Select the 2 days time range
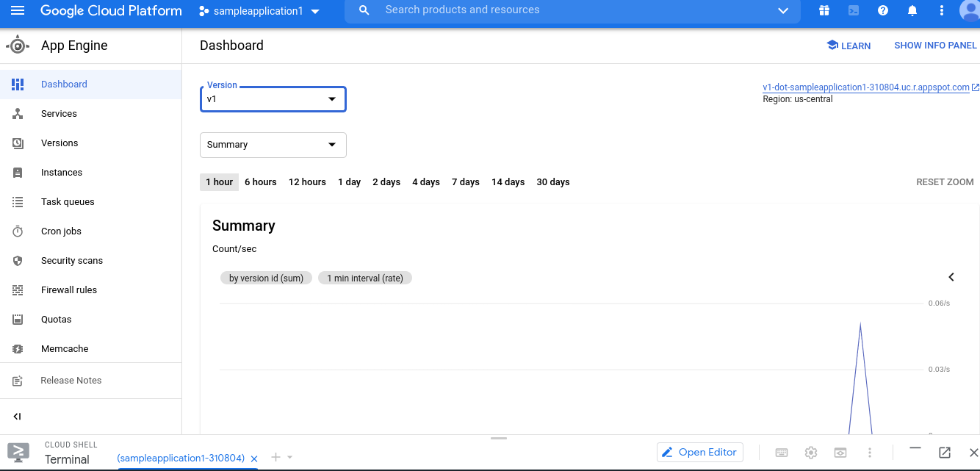 click(x=386, y=182)
